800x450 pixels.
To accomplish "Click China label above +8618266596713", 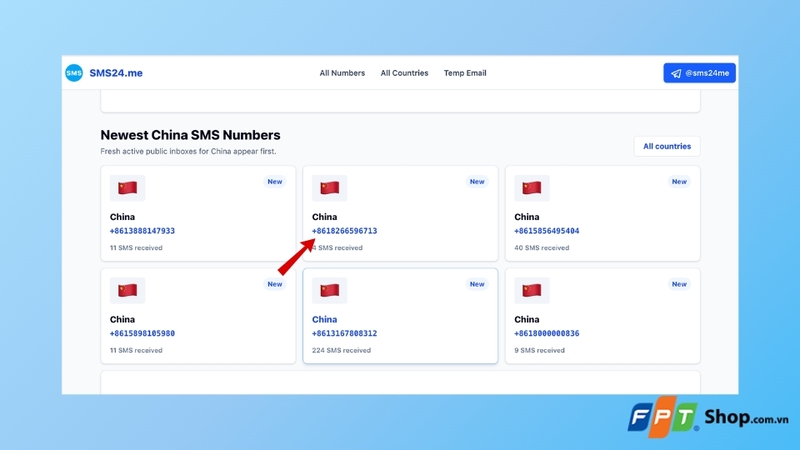I will point(324,217).
